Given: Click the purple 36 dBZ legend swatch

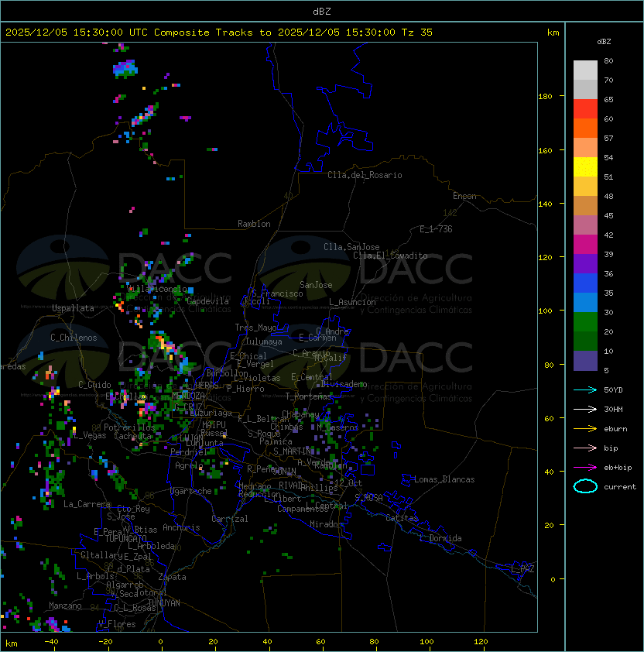Looking at the screenshot, I should point(585,264).
